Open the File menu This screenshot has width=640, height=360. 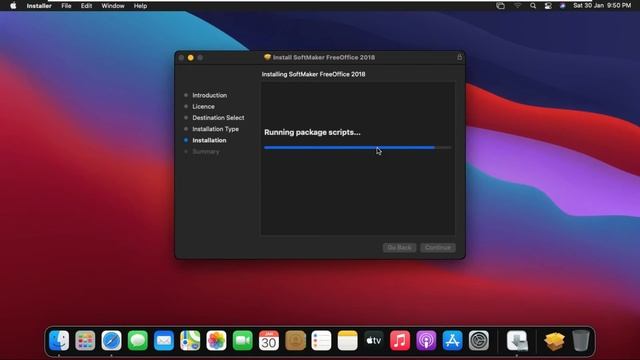coord(66,6)
